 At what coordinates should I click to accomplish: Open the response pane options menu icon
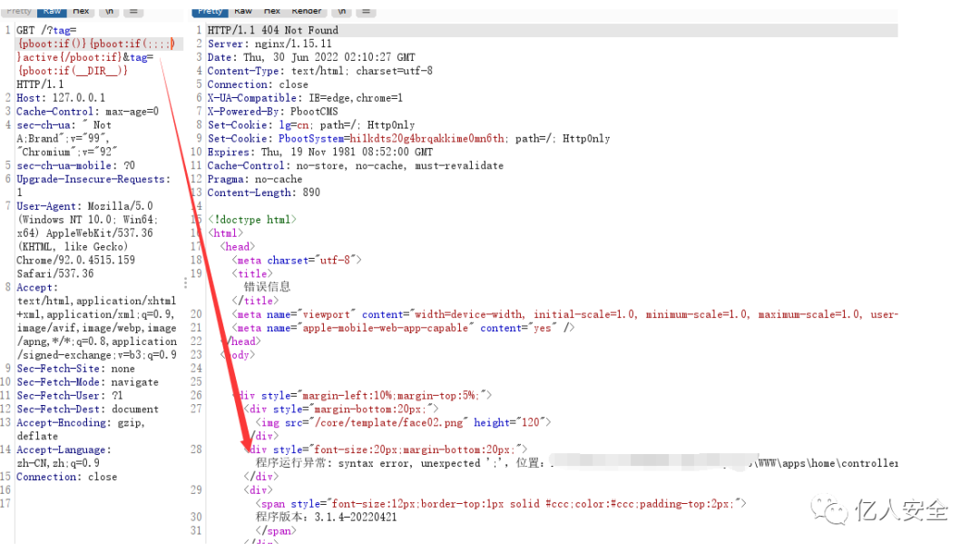click(x=367, y=11)
